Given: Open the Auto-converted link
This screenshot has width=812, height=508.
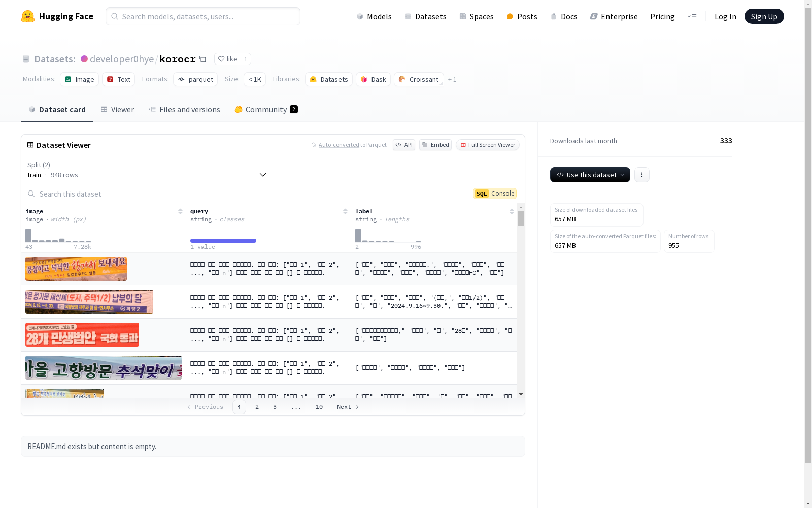Looking at the screenshot, I should 339,145.
